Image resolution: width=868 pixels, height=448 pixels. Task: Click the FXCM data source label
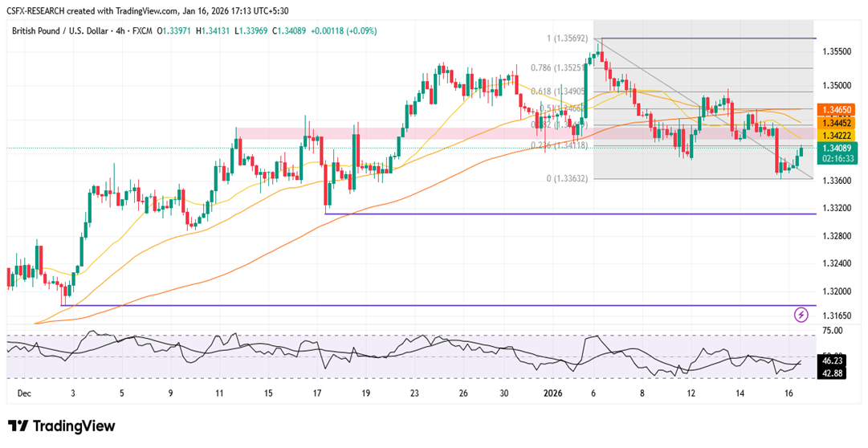pyautogui.click(x=143, y=31)
